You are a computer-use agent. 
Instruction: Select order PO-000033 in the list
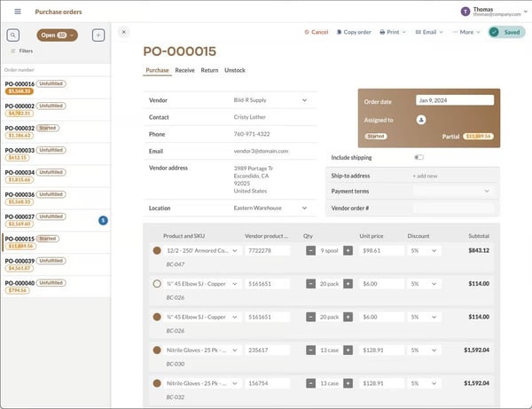pos(56,153)
